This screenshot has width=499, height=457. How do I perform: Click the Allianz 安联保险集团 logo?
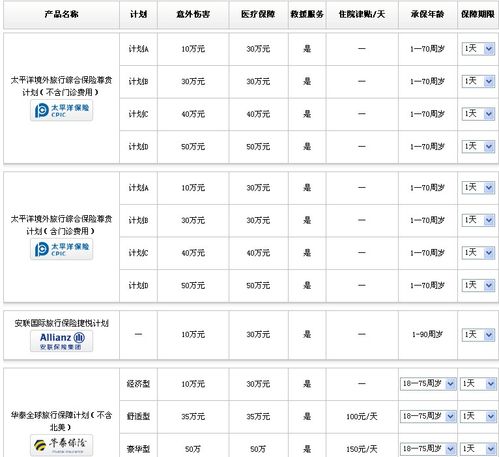tap(62, 341)
